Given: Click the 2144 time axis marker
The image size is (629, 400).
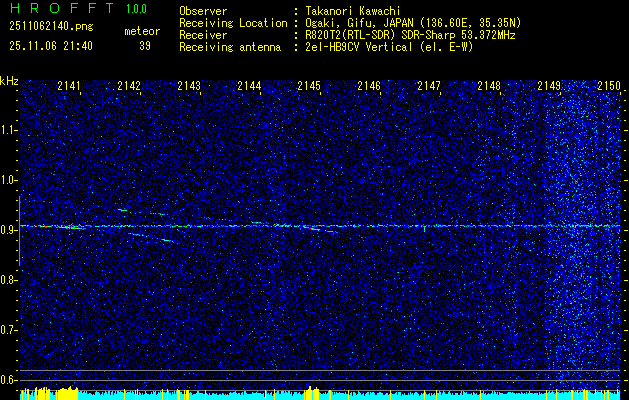Looking at the screenshot, I should (x=249, y=86).
